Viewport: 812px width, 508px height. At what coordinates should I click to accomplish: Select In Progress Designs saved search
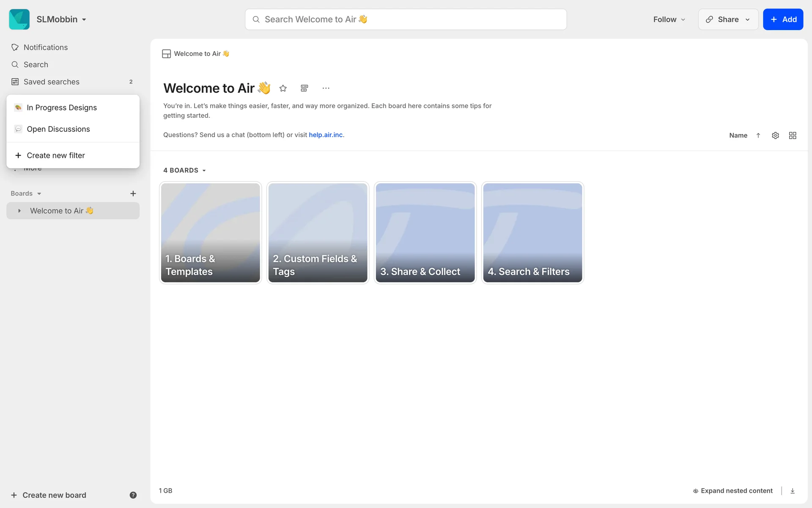(62, 108)
